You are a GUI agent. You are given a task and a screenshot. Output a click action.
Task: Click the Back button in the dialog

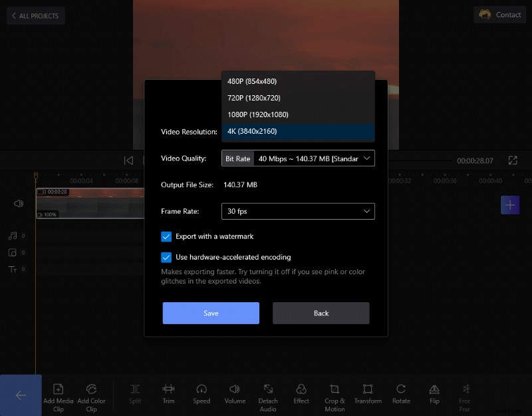321,313
